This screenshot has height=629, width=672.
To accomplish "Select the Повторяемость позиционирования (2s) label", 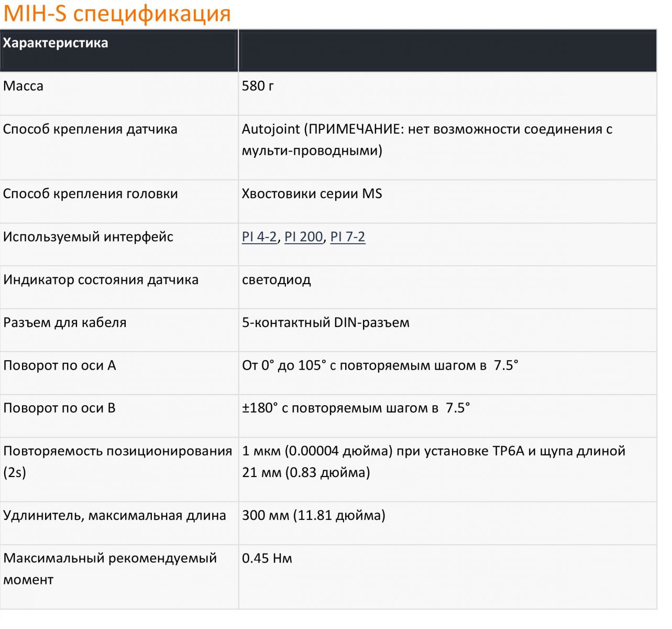I will (117, 462).
